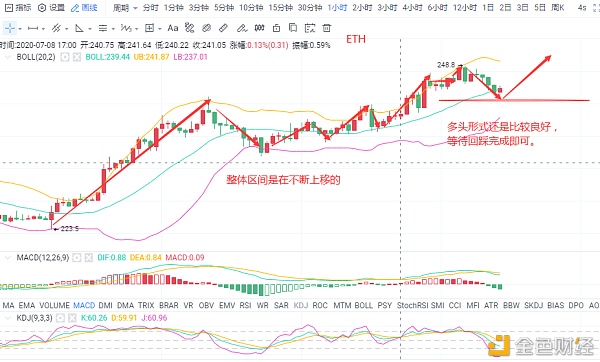Select the 3小时 timeframe
Screen dimensions: 600x362
pyautogui.click(x=388, y=8)
